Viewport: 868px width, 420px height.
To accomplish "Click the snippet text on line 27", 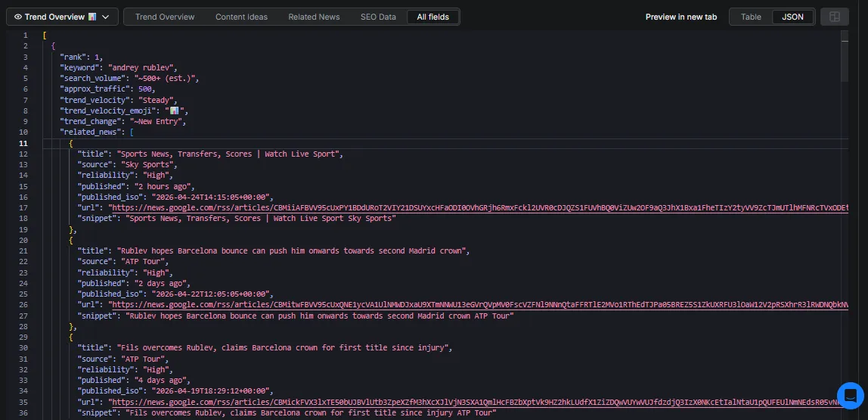I will 320,316.
